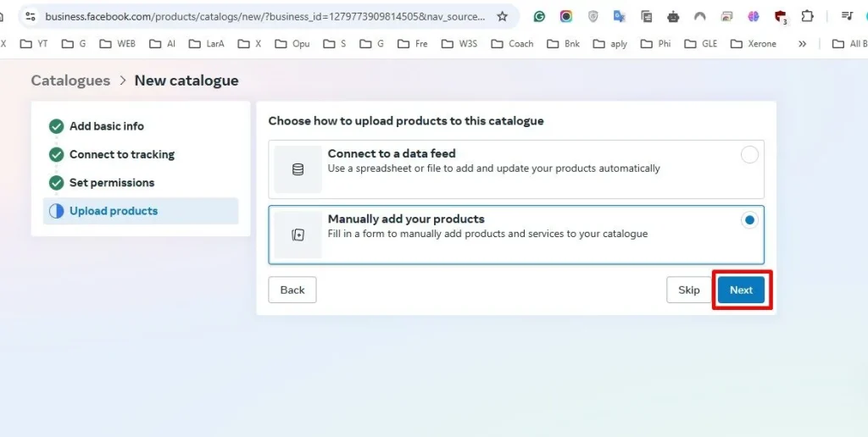Image resolution: width=868 pixels, height=437 pixels.
Task: Click the manual add products icon
Action: click(298, 235)
